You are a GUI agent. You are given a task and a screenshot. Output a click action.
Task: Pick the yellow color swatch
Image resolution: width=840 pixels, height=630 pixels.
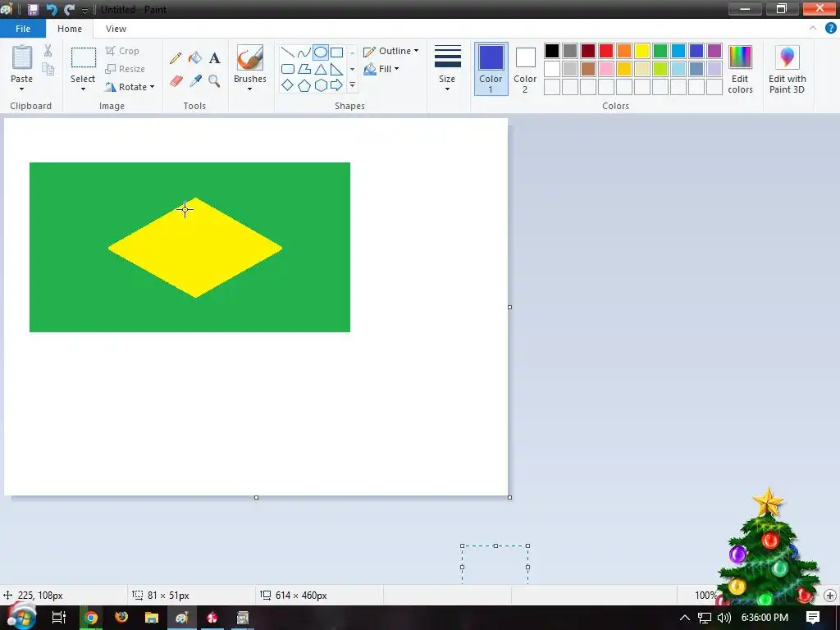coord(641,51)
